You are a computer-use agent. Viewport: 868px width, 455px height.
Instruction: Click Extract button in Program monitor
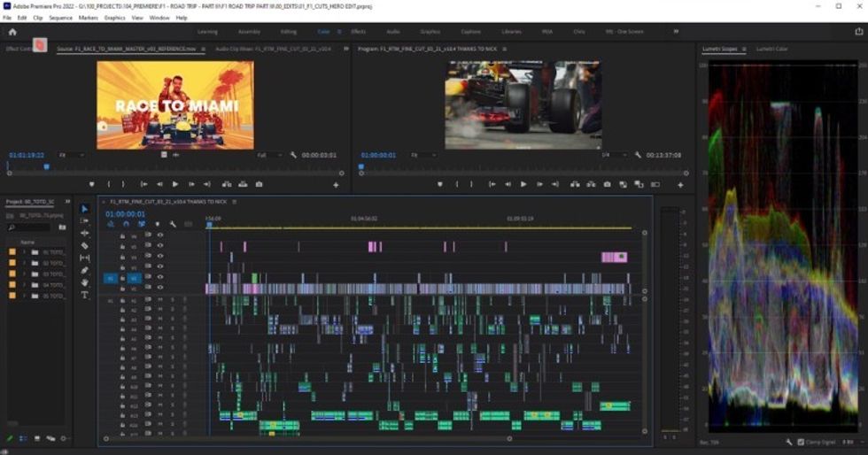[591, 184]
